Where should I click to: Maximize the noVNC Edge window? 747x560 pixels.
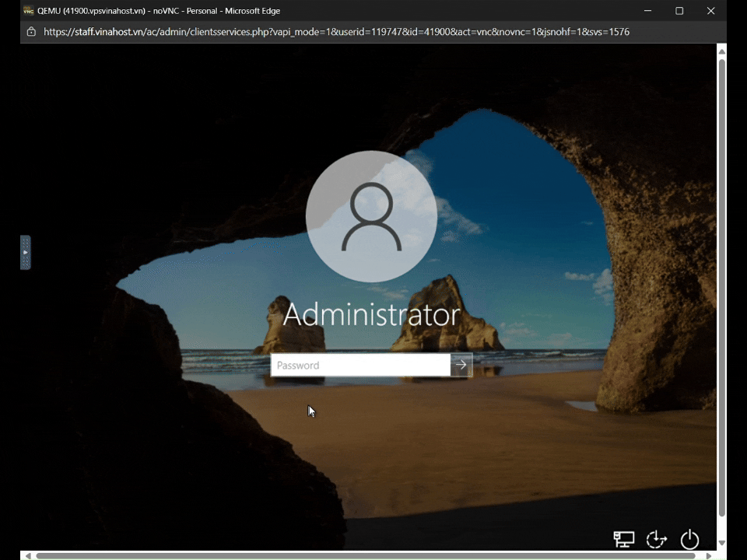[679, 11]
